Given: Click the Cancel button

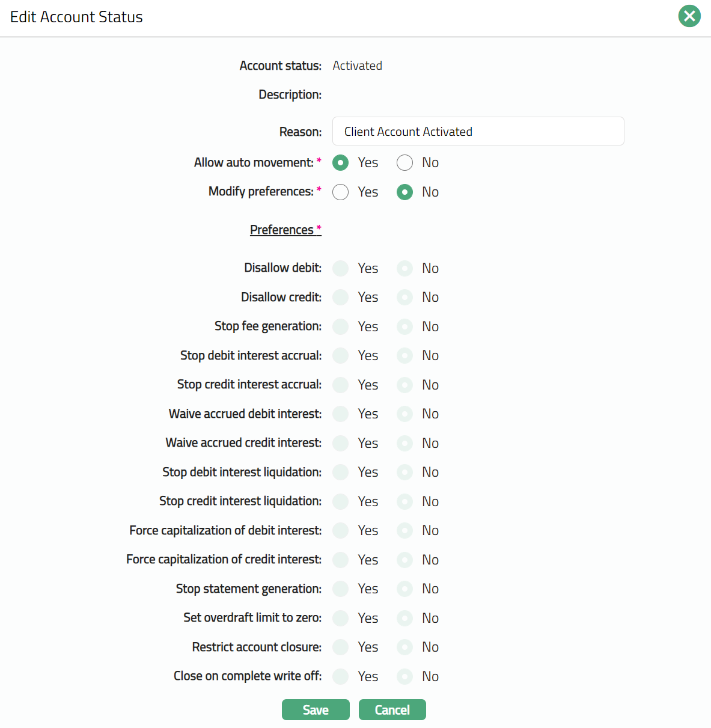Looking at the screenshot, I should [x=392, y=709].
